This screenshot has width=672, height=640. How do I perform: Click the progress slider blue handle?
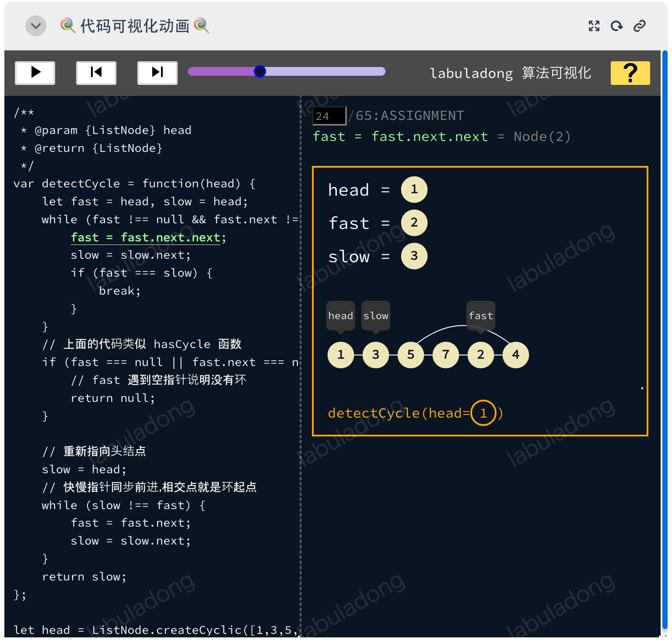point(260,71)
